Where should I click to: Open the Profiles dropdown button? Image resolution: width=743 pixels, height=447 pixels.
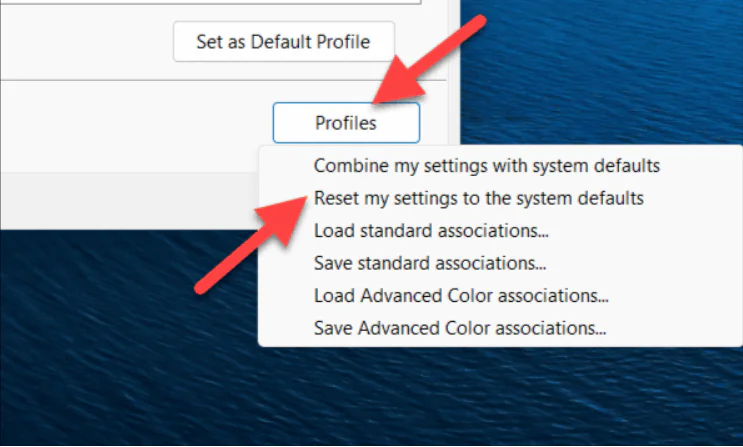[345, 123]
